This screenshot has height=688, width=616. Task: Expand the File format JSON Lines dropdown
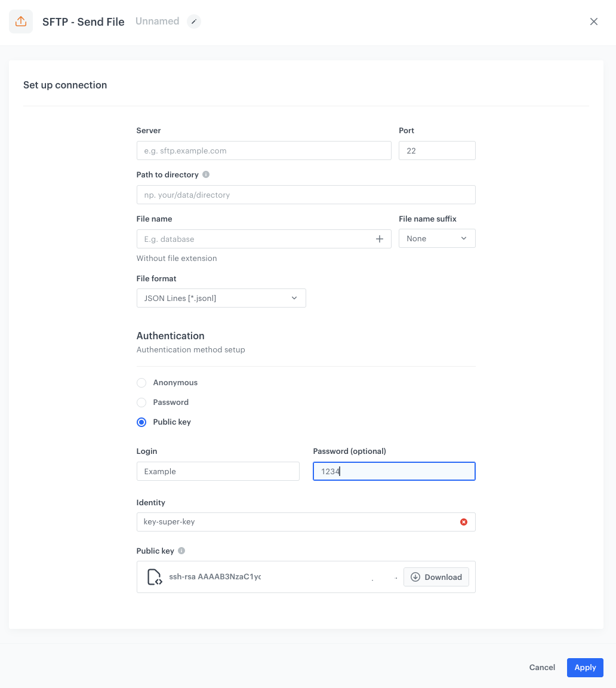coord(221,298)
